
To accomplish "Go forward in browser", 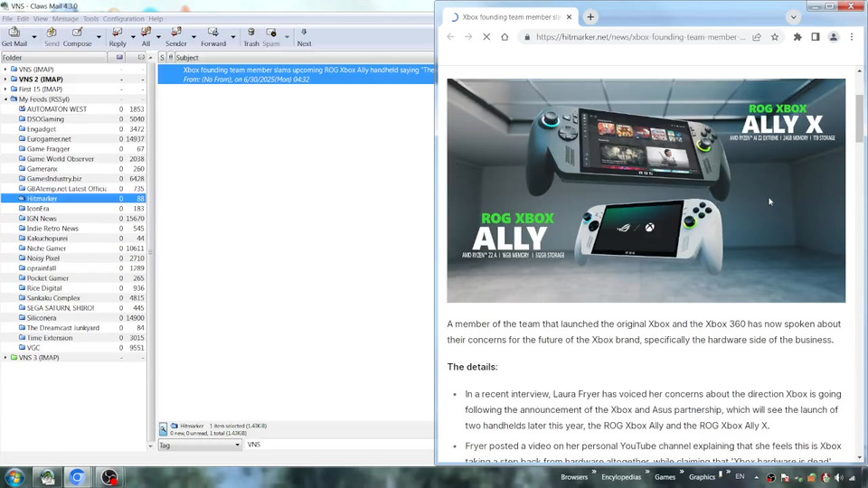I will click(468, 37).
